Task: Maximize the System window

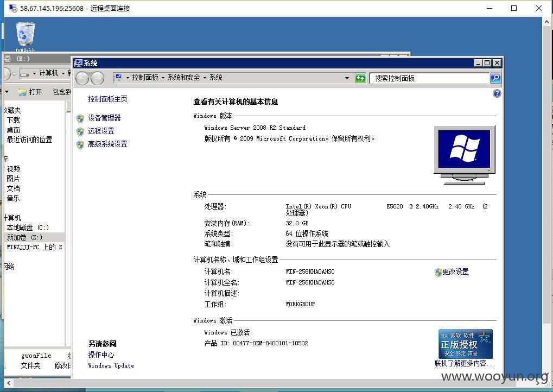Action: [x=487, y=63]
